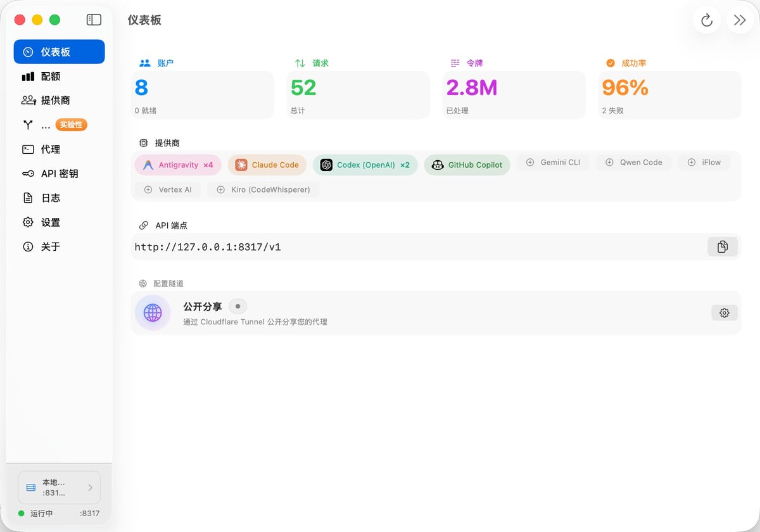
Task: Open the 日志 logs page
Action: coord(50,198)
